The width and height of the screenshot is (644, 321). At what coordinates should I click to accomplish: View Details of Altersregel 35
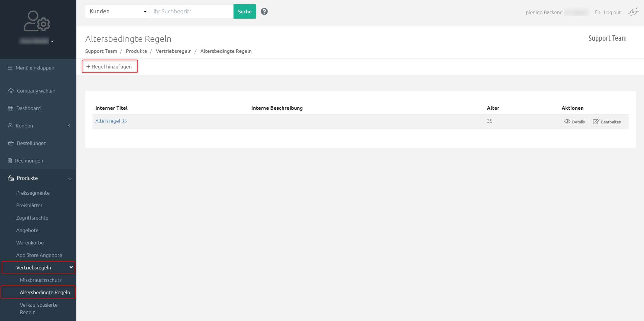(574, 122)
